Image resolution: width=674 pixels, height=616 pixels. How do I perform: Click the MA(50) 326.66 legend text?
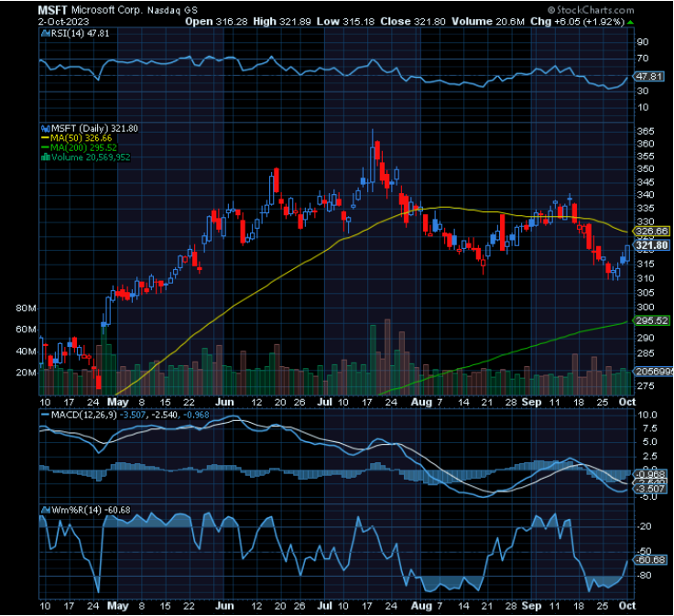[81, 138]
